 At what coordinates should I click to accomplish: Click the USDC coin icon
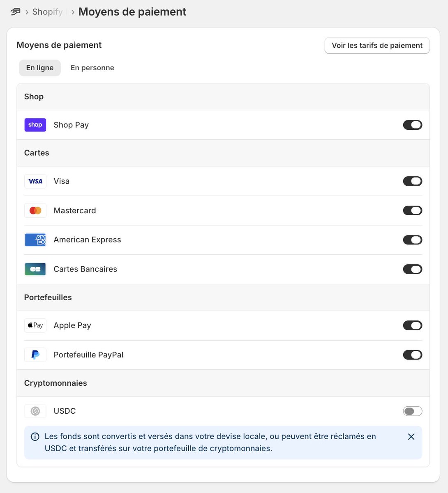[35, 411]
